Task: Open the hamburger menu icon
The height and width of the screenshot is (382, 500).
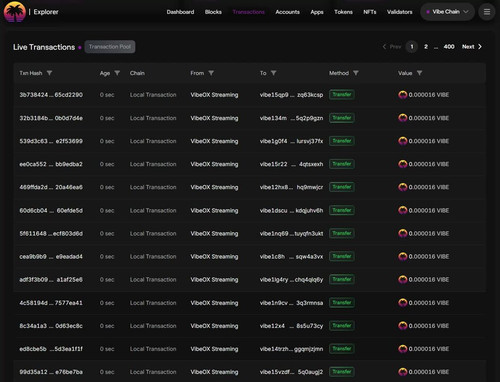Action: [x=487, y=12]
